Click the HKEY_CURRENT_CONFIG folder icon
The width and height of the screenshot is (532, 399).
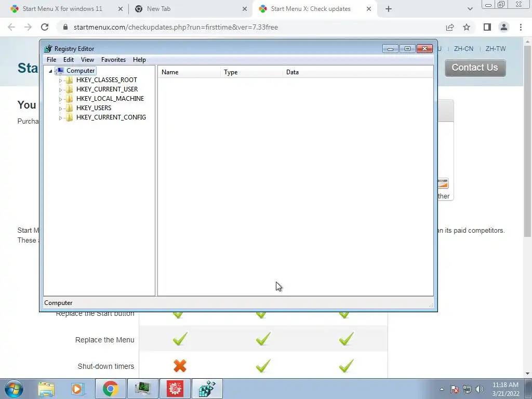(x=69, y=117)
